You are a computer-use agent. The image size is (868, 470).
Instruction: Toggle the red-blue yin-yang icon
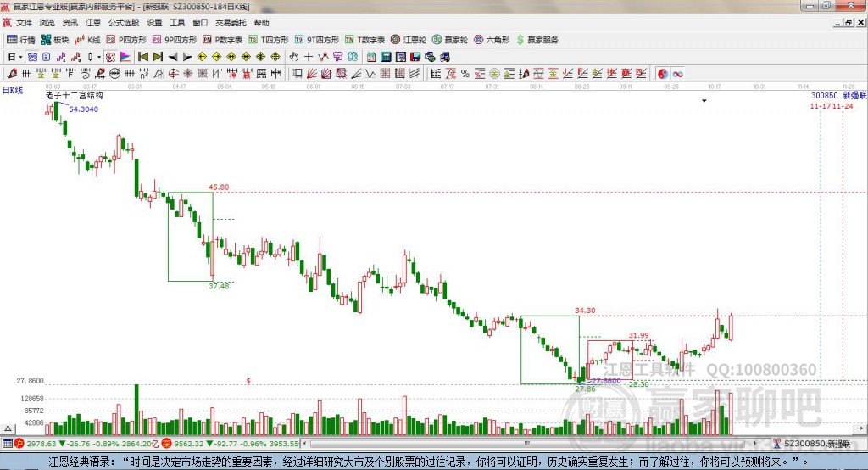(x=663, y=74)
